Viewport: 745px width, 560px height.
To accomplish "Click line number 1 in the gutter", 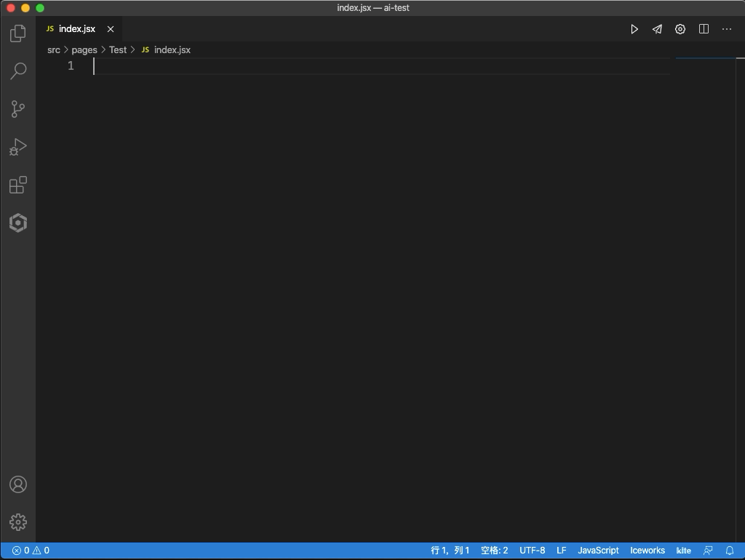I will (71, 66).
